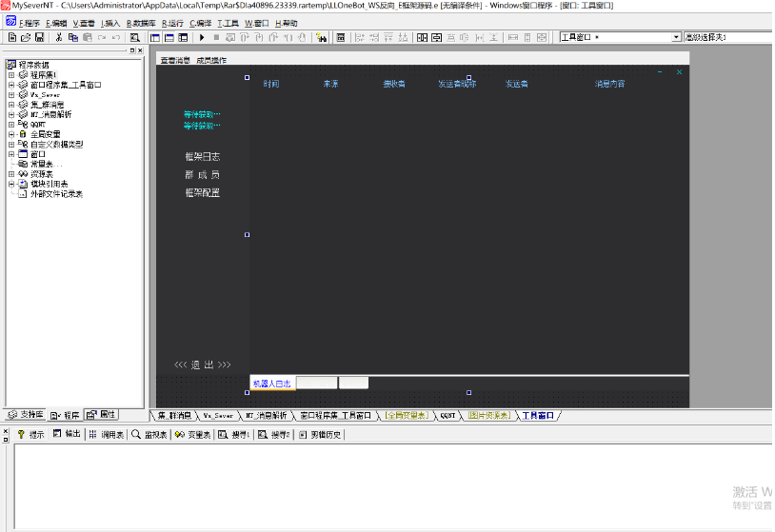
Task: Click the Stop program square icon
Action: pyautogui.click(x=216, y=37)
